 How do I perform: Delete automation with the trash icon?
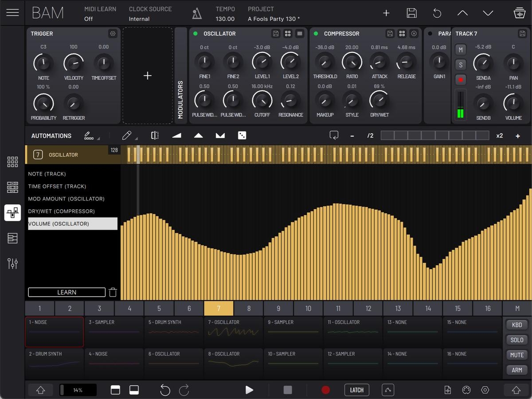coord(113,292)
